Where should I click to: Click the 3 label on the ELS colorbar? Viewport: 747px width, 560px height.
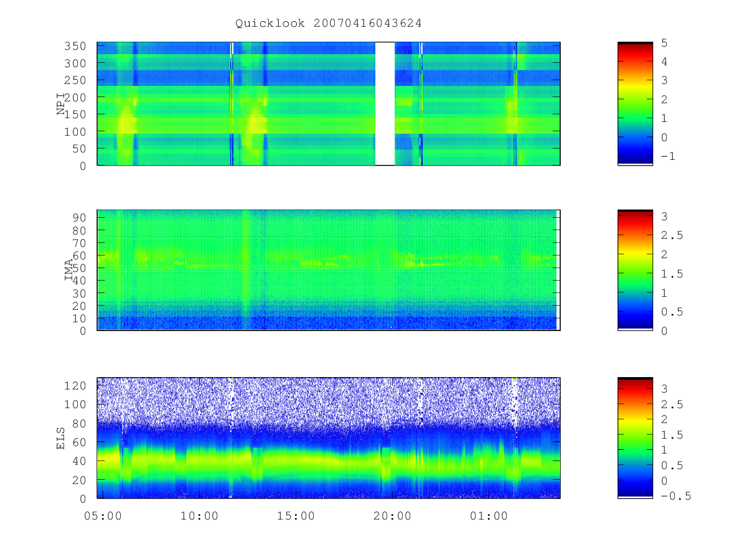(x=664, y=389)
